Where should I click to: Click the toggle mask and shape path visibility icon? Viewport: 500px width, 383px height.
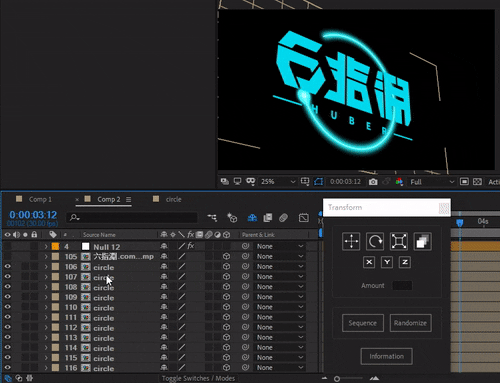(318, 182)
